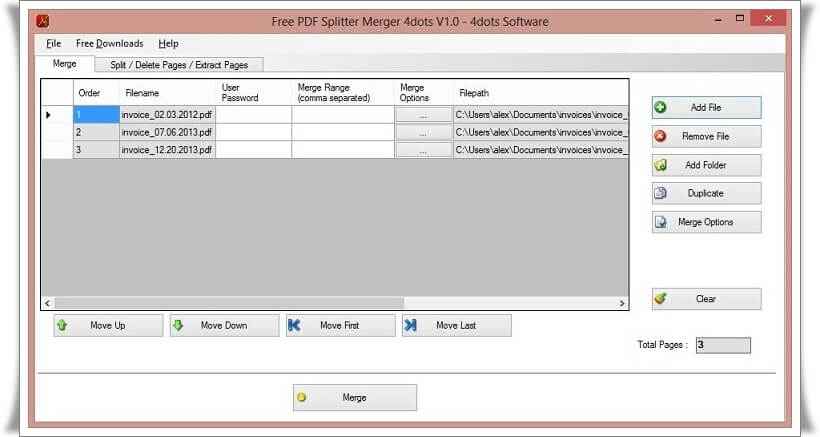The width and height of the screenshot is (820, 437).
Task: Click Merge Range cell for invoice_02.03.2012.pdf
Action: (343, 115)
